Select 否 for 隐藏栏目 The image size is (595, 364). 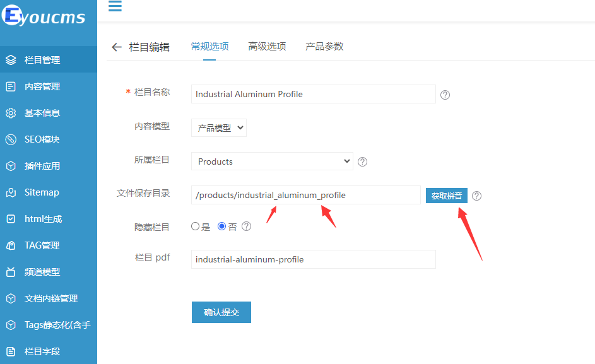tap(221, 226)
